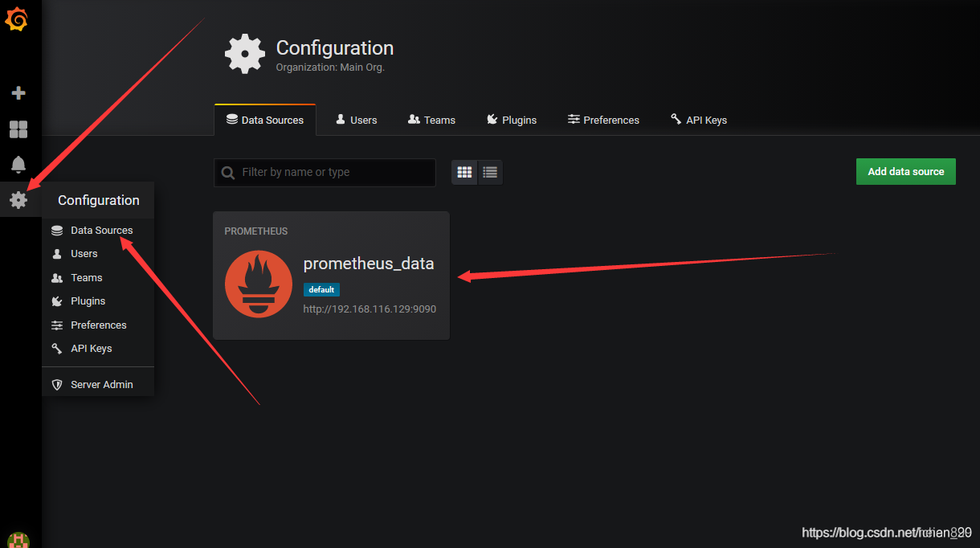The width and height of the screenshot is (980, 548).
Task: Switch to the API Keys tab
Action: pos(699,120)
